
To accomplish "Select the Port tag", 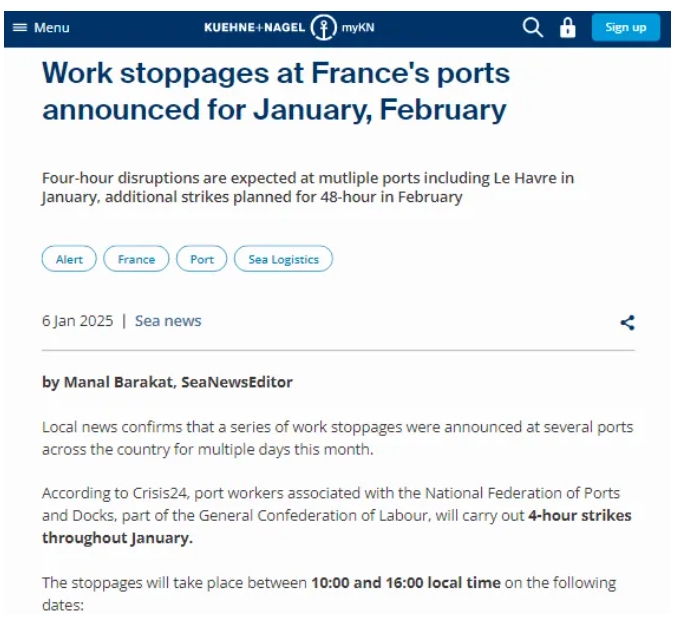I will pyautogui.click(x=202, y=259).
